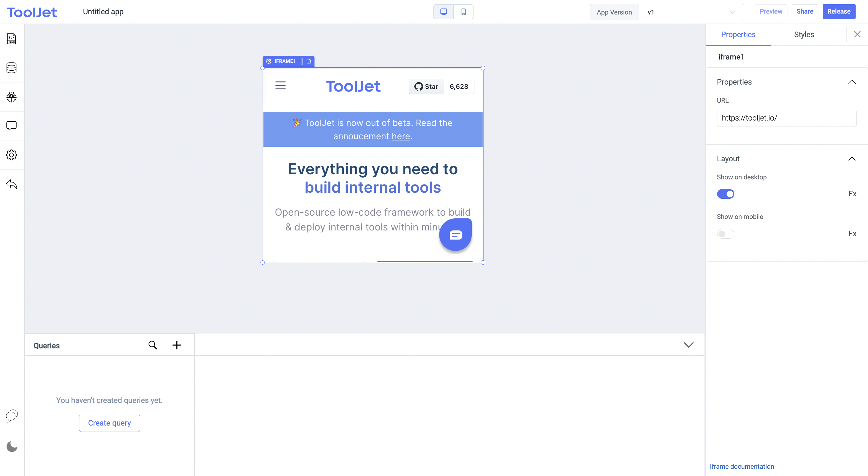Image resolution: width=868 pixels, height=476 pixels.
Task: Toggle dark mode icon at bottom
Action: [12, 446]
